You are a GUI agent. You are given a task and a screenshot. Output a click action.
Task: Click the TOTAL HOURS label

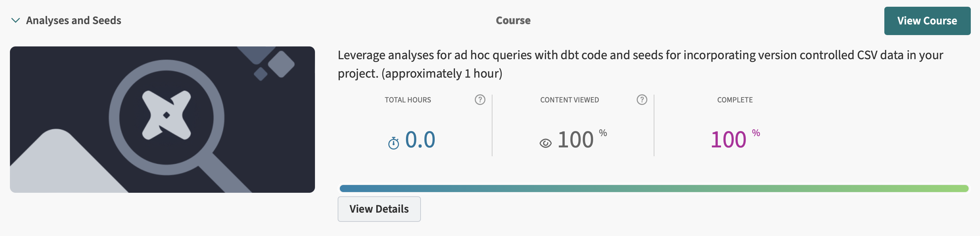pos(407,100)
